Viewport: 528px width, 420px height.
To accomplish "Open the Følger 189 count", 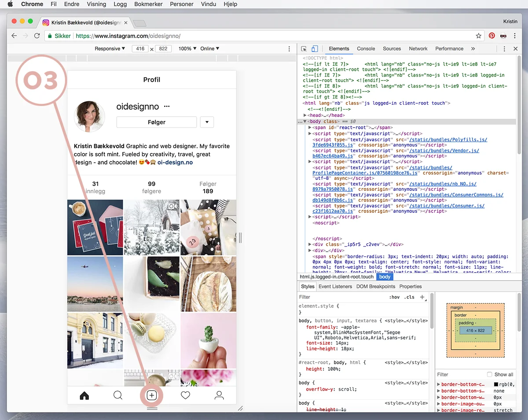I will (x=208, y=187).
